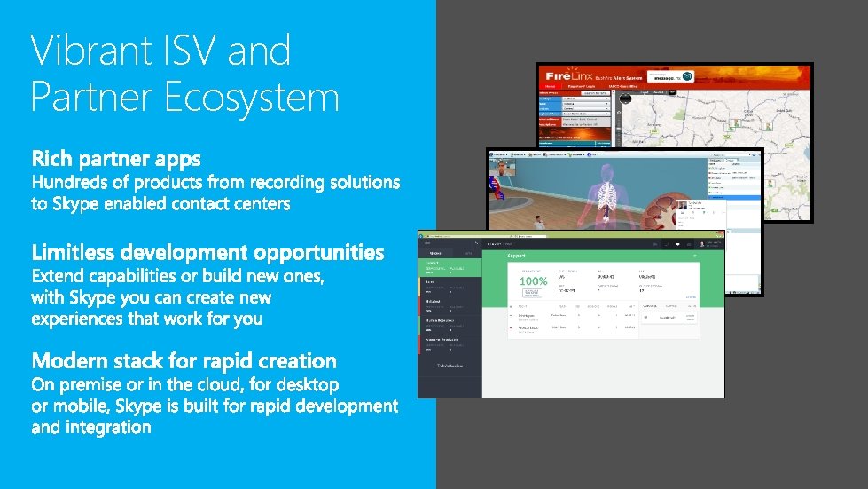868x489 pixels.
Task: Click the outlined button below 100%
Action: click(x=532, y=293)
